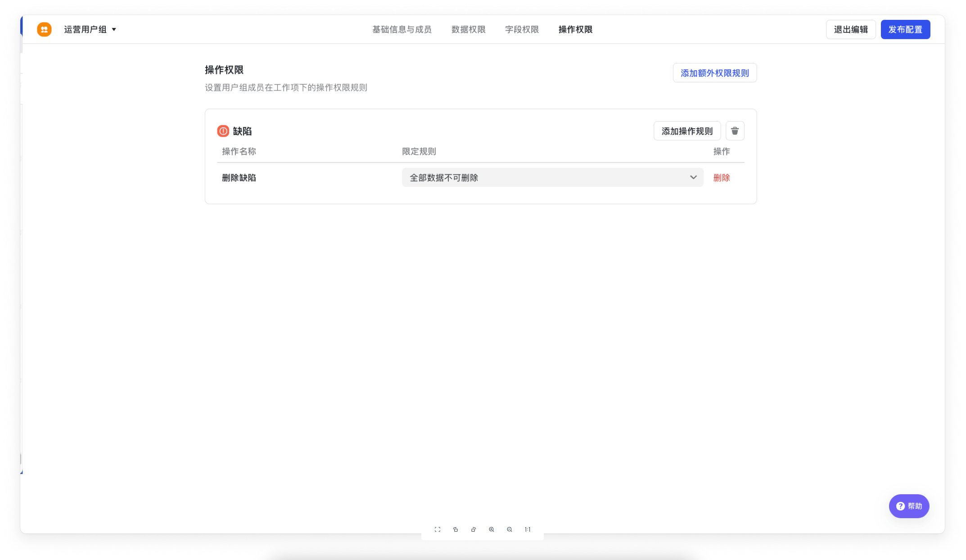Click the 删除缺陷 operation name
The height and width of the screenshot is (560, 966).
(x=239, y=178)
